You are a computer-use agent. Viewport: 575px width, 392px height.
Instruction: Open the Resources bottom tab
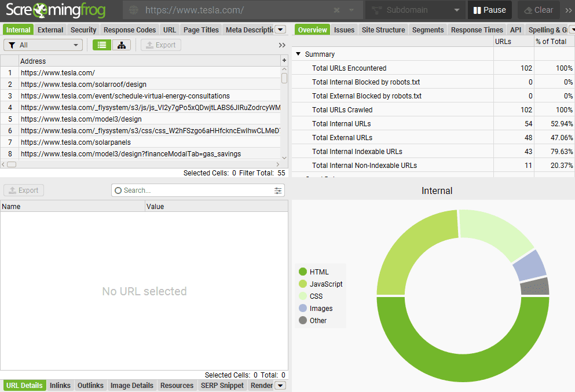177,386
